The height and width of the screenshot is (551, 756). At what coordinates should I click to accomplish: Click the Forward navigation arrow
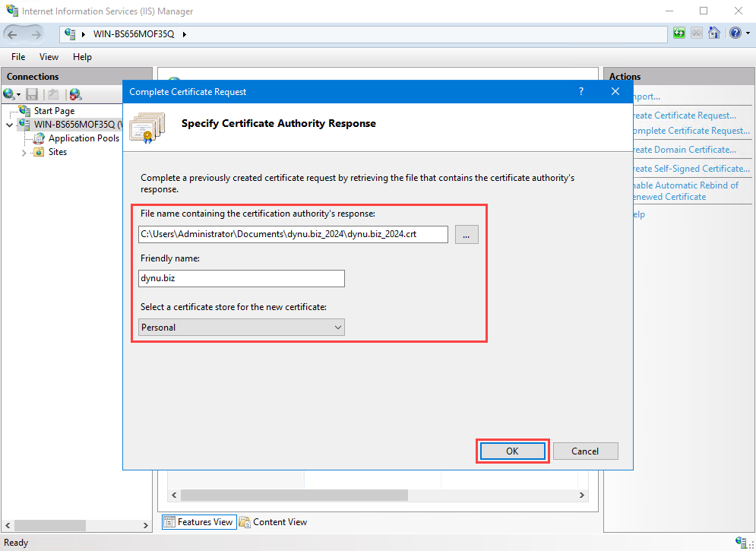click(x=36, y=34)
